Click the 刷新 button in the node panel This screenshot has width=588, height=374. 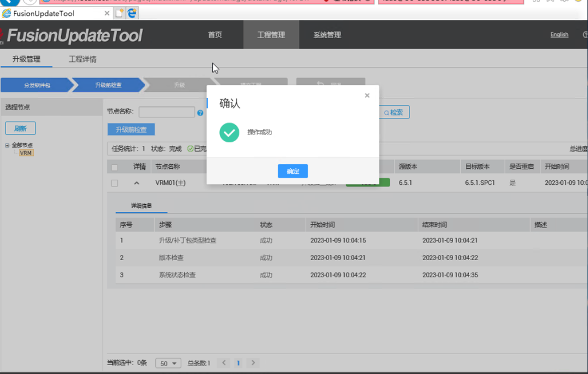20,128
